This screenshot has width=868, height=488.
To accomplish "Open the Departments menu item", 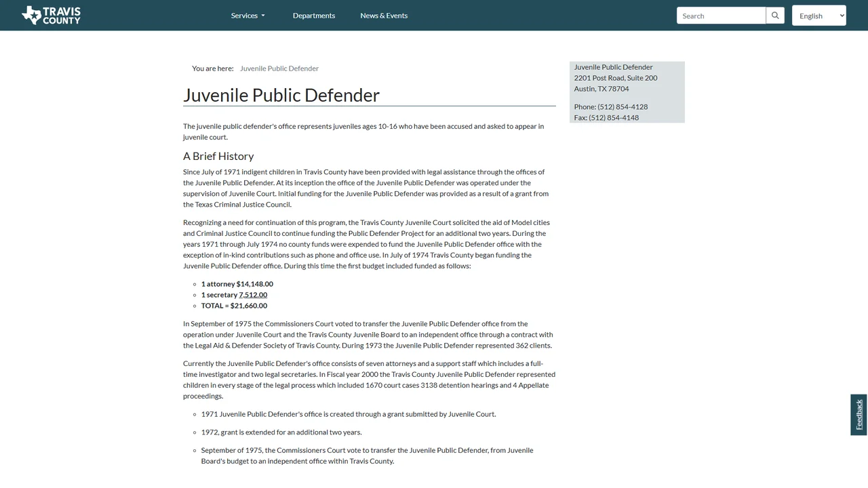I will coord(314,16).
